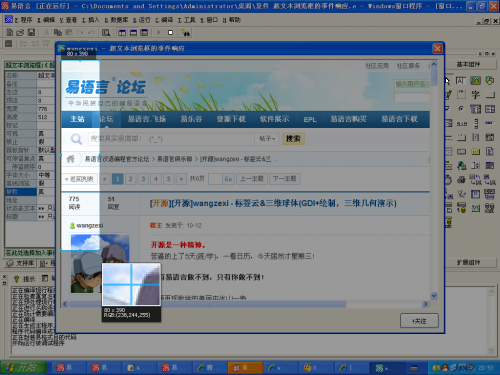The width and height of the screenshot is (500, 375).
Task: Click the horizontal scrollbar right arrow
Action: pyautogui.click(x=425, y=304)
